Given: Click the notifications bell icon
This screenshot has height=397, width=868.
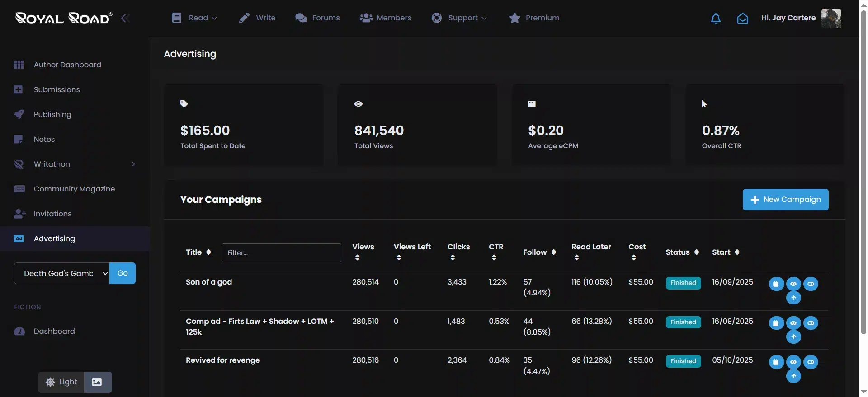Looking at the screenshot, I should [x=716, y=19].
